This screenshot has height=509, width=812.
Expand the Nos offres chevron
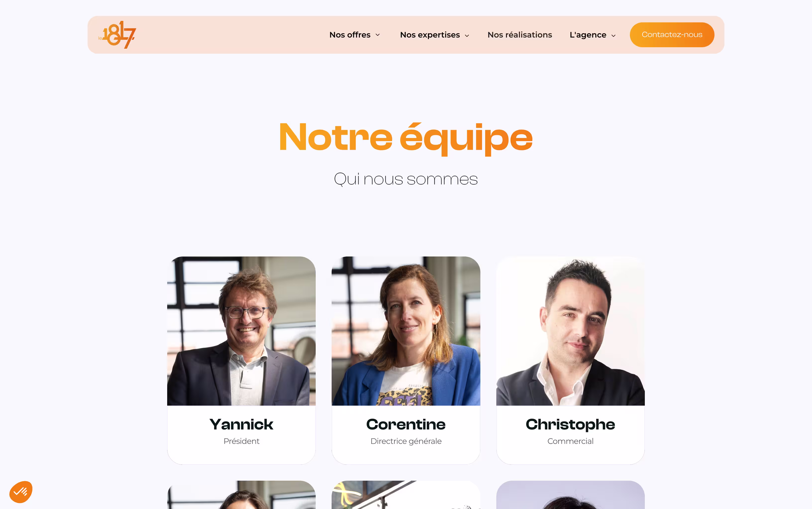[x=378, y=35]
